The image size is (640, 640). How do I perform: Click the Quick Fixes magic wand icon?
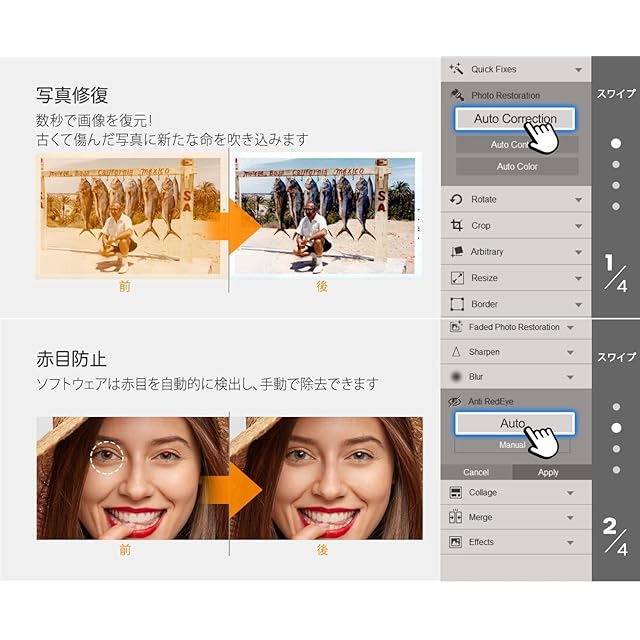pyautogui.click(x=456, y=69)
